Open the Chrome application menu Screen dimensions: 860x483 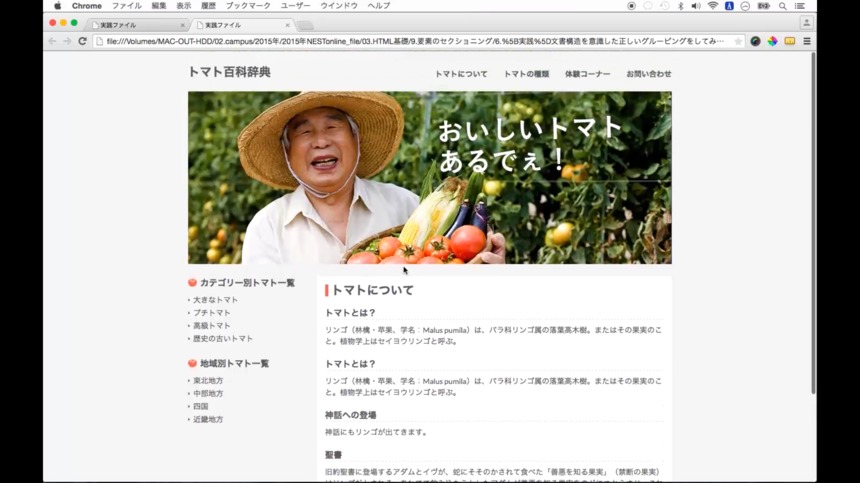tap(87, 6)
